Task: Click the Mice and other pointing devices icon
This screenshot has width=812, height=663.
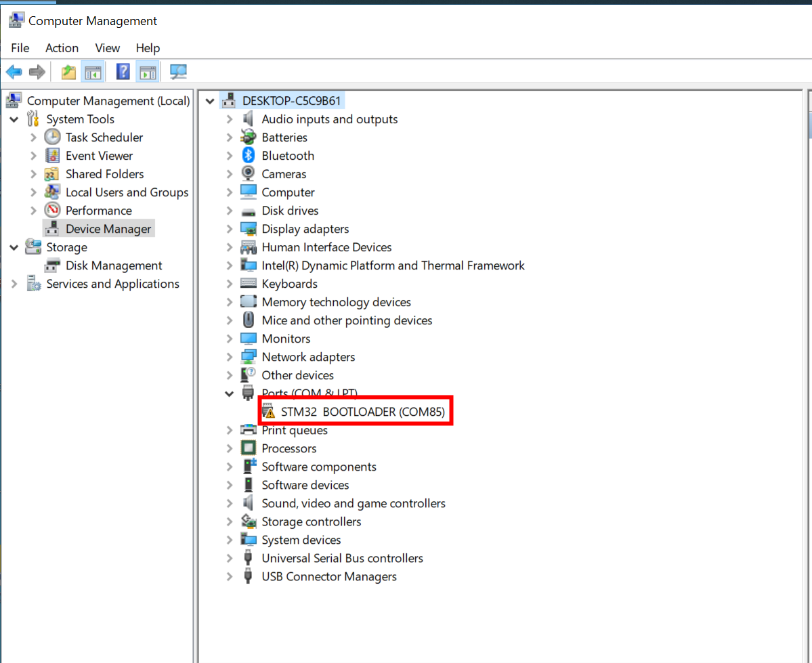Action: 249,320
